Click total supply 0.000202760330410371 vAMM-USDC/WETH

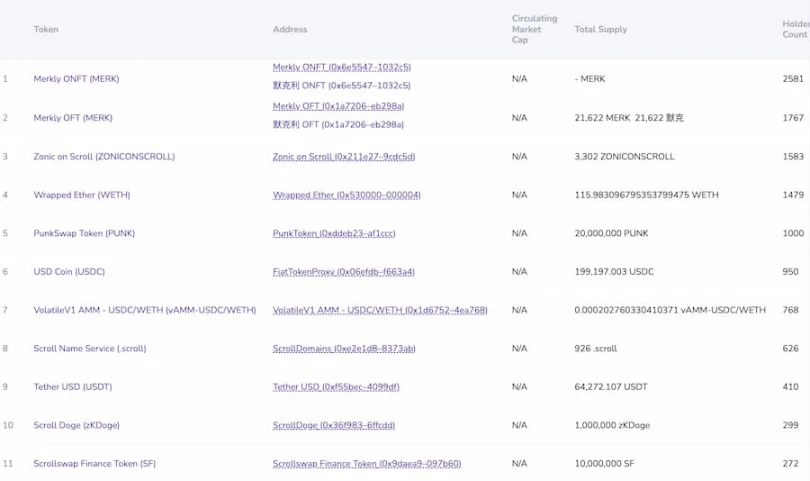[x=670, y=310]
